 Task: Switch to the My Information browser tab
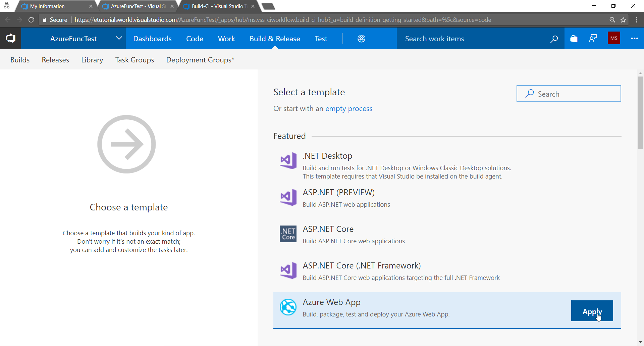point(55,6)
